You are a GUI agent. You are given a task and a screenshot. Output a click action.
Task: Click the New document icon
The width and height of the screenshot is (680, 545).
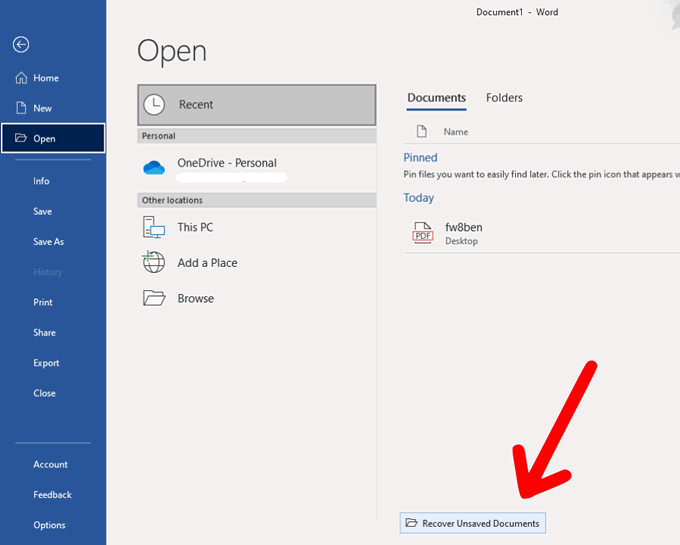(x=21, y=108)
